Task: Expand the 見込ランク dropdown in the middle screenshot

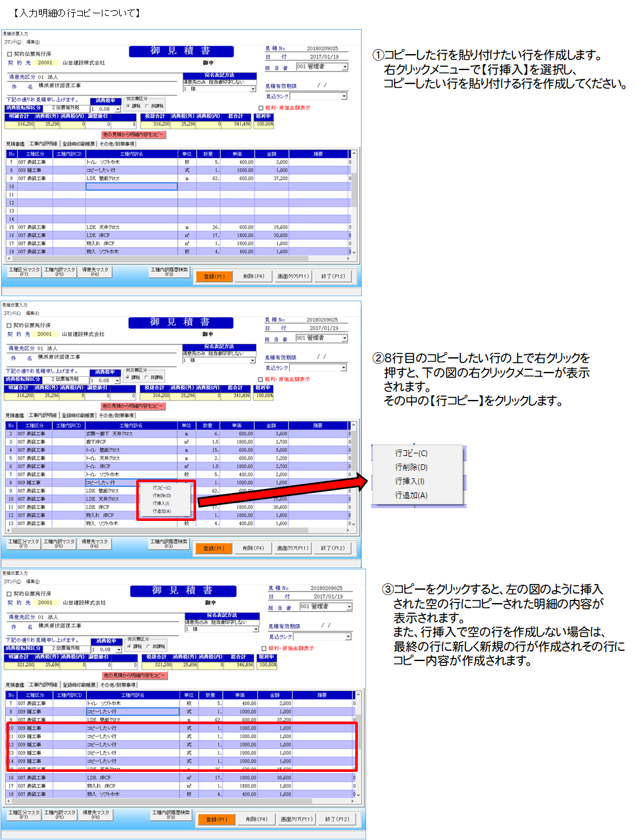Action: coord(344,367)
